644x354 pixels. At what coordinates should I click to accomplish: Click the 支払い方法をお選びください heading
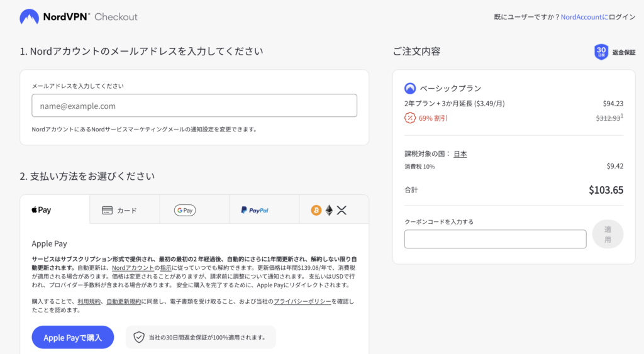point(87,176)
